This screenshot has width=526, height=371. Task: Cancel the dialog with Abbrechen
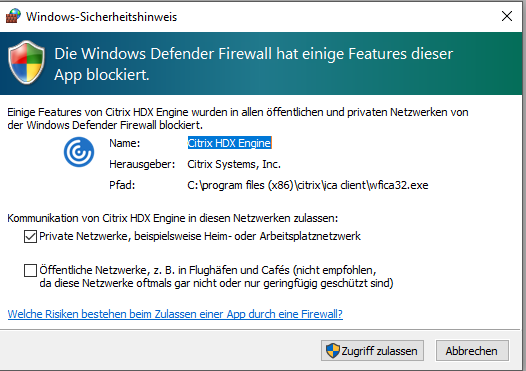[472, 351]
